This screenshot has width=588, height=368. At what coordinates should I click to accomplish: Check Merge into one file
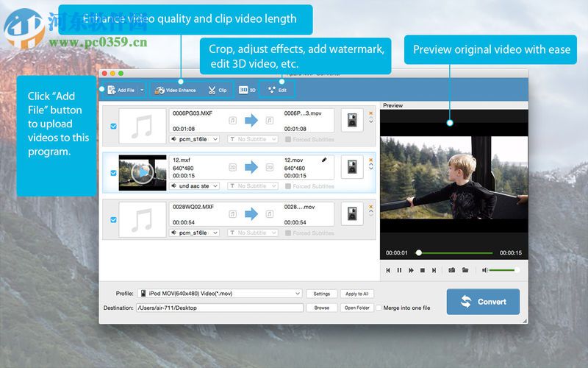[379, 308]
